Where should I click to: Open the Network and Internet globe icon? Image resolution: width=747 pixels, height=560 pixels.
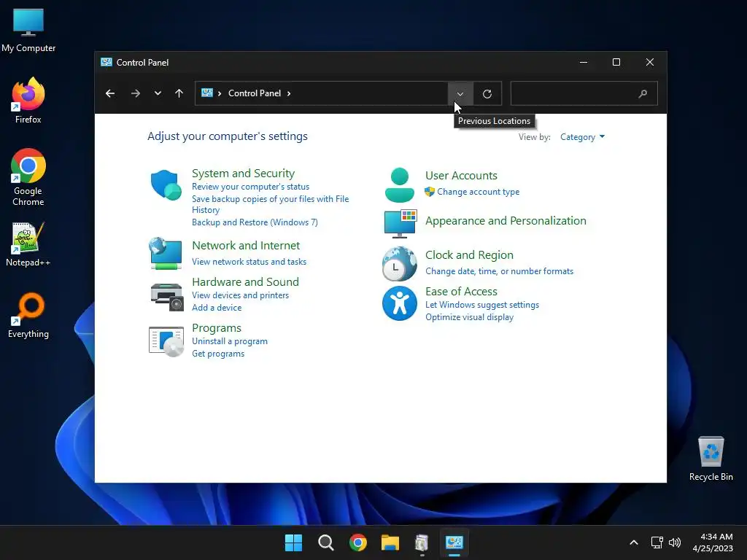click(166, 253)
